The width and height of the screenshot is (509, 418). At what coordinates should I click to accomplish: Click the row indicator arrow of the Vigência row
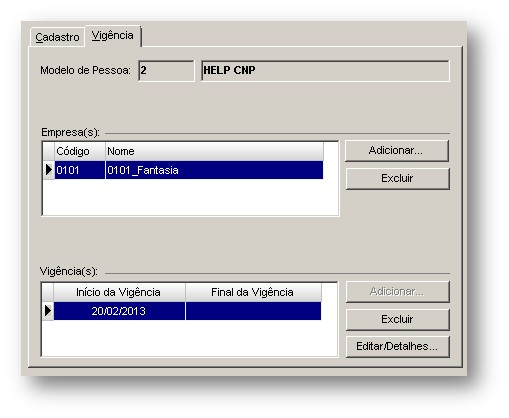pyautogui.click(x=48, y=311)
